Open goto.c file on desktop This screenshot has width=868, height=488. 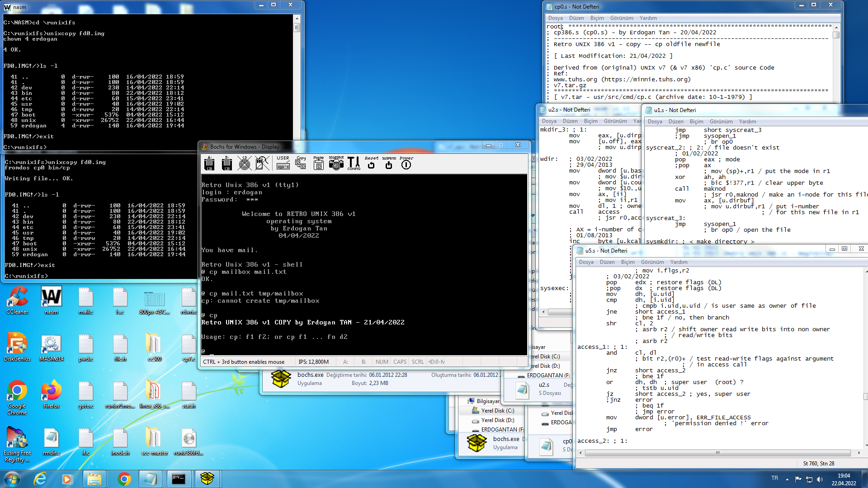[86, 394]
